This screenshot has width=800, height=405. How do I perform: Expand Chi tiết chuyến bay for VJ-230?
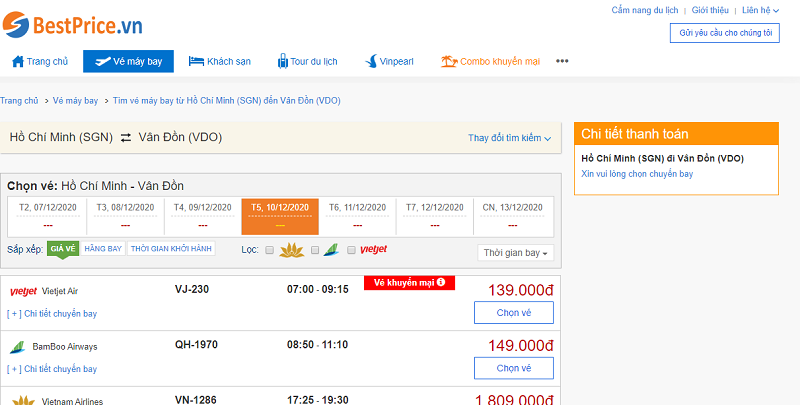[x=52, y=314]
